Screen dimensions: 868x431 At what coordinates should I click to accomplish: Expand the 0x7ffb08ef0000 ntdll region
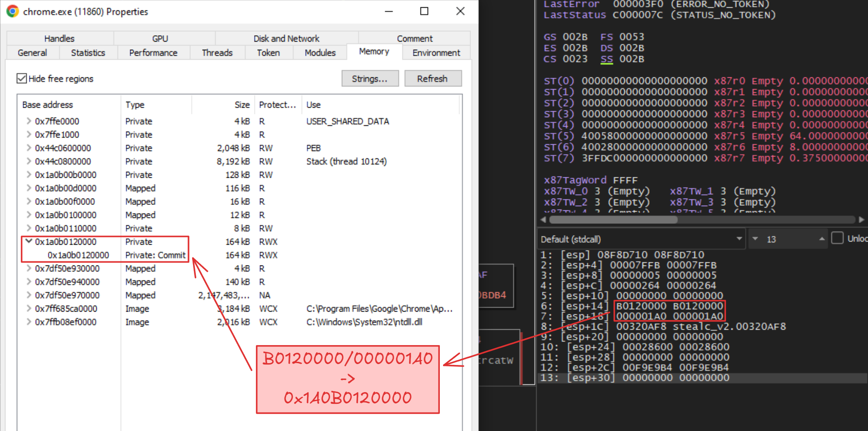(28, 322)
